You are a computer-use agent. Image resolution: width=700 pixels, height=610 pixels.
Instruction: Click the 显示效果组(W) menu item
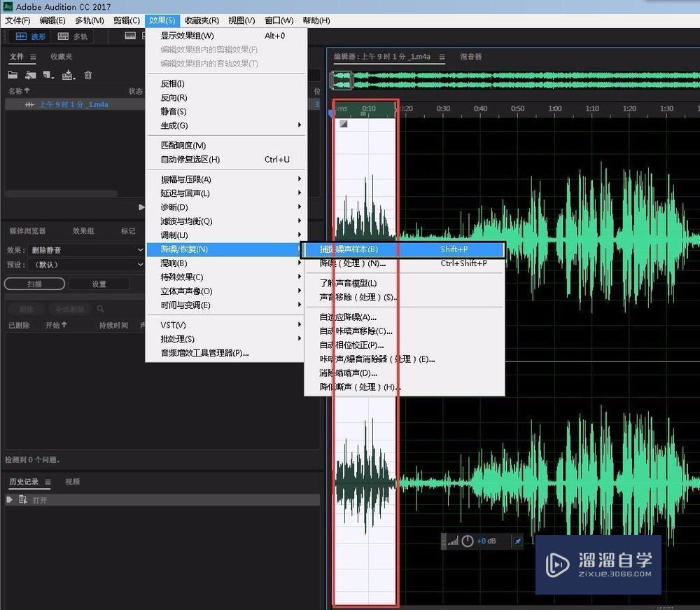226,36
